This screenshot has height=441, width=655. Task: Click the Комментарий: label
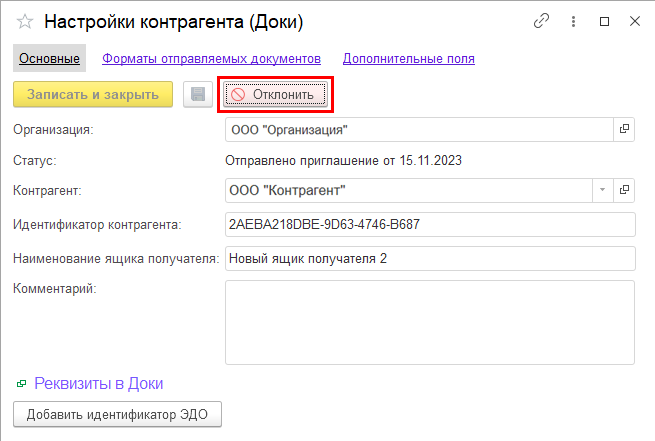coord(55,289)
